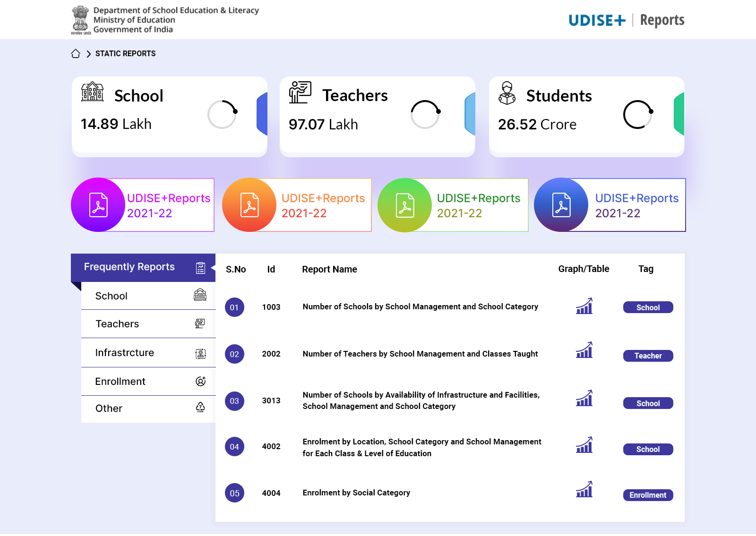Click the Enrollment tag button
The height and width of the screenshot is (536, 756).
coord(648,495)
